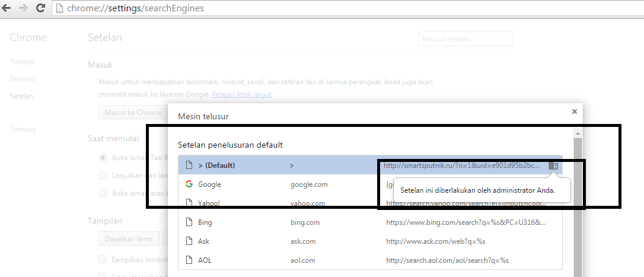
Task: Reload the page with the refresh icon
Action: coord(40,8)
